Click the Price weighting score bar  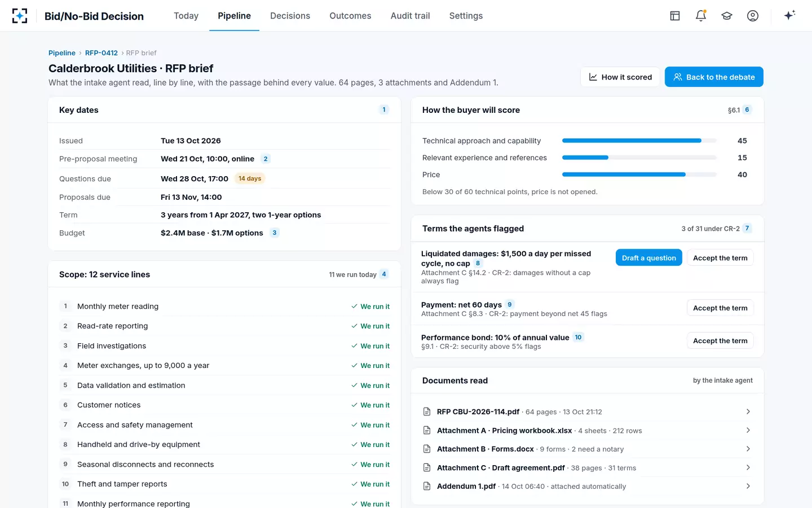(639, 174)
